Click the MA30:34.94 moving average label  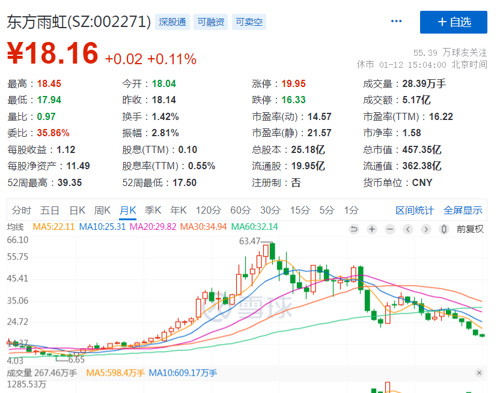[203, 227]
